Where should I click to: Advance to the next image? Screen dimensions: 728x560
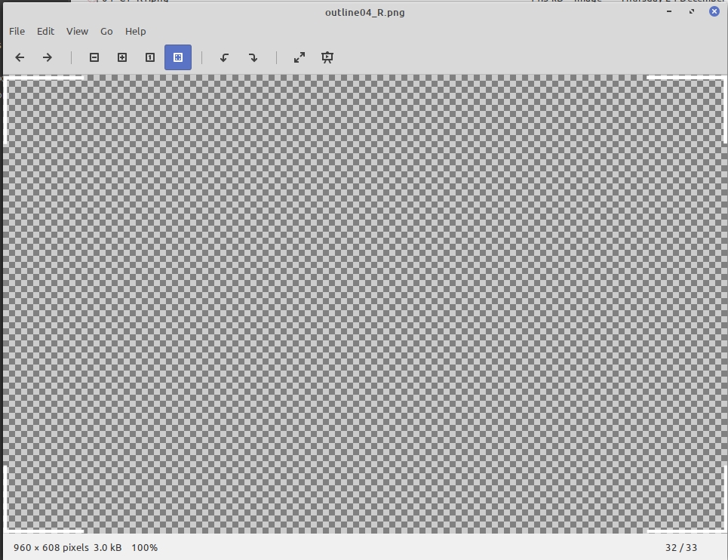[48, 57]
